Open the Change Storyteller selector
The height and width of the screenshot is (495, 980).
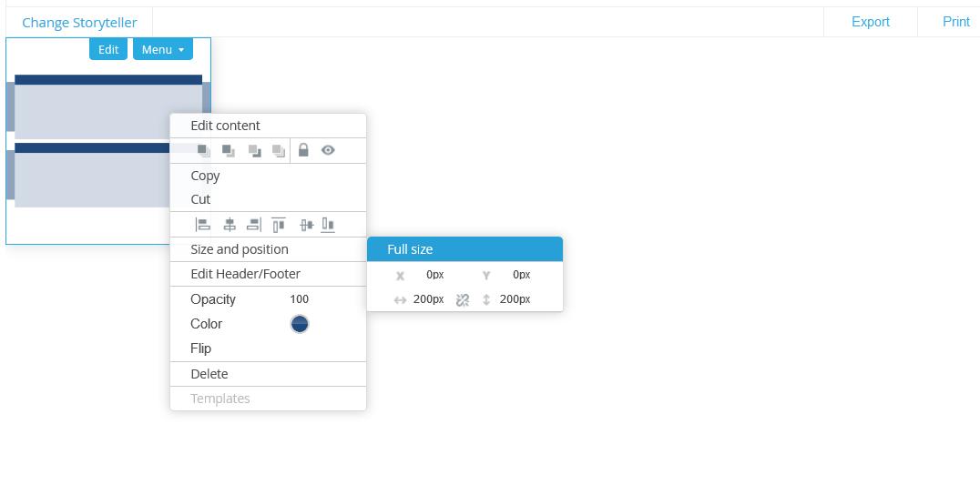[x=79, y=22]
